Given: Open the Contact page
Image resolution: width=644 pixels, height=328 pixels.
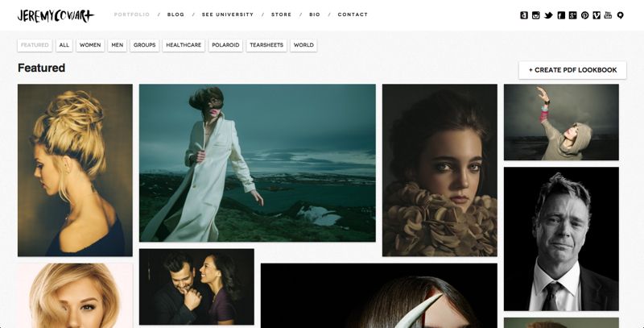Looking at the screenshot, I should 353,15.
